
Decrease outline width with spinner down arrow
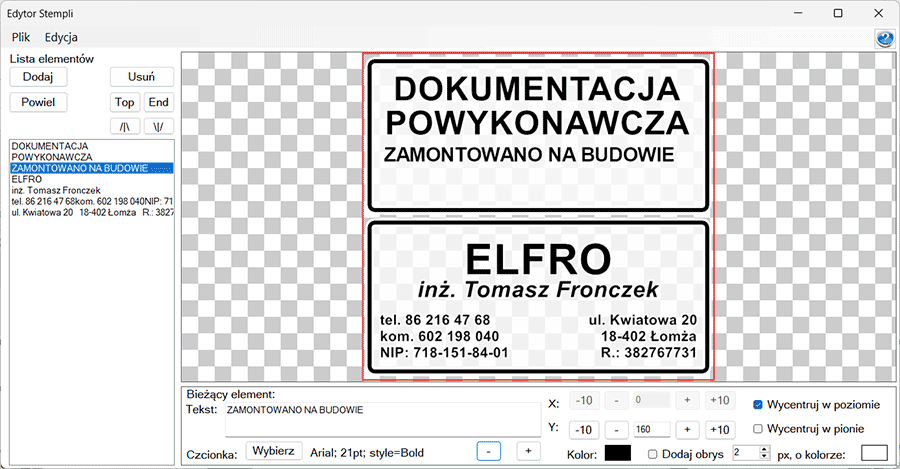(x=765, y=458)
